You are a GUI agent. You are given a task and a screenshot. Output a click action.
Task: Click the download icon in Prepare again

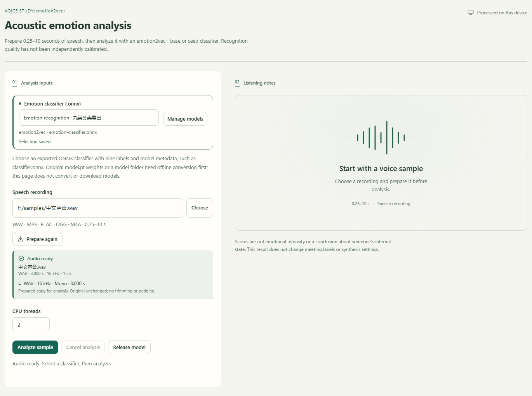coord(21,239)
